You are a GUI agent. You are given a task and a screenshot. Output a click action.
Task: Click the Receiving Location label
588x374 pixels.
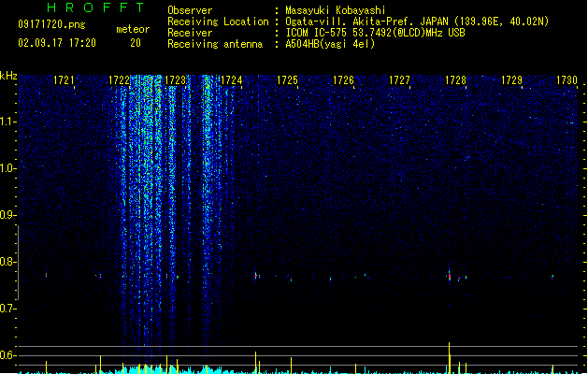(218, 22)
